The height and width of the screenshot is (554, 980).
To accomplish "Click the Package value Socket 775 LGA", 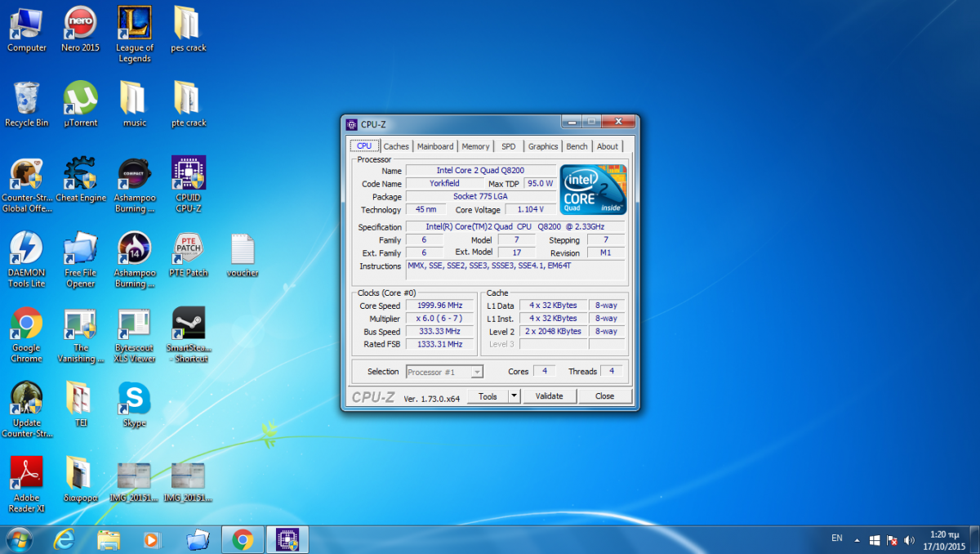I will point(482,197).
